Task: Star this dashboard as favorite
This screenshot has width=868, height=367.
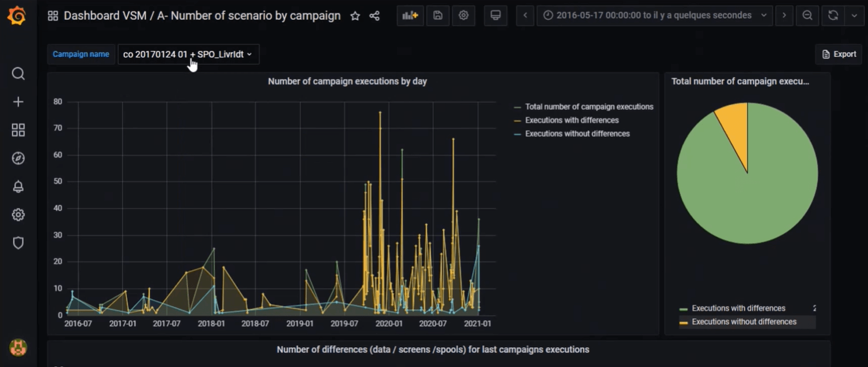Action: tap(355, 16)
